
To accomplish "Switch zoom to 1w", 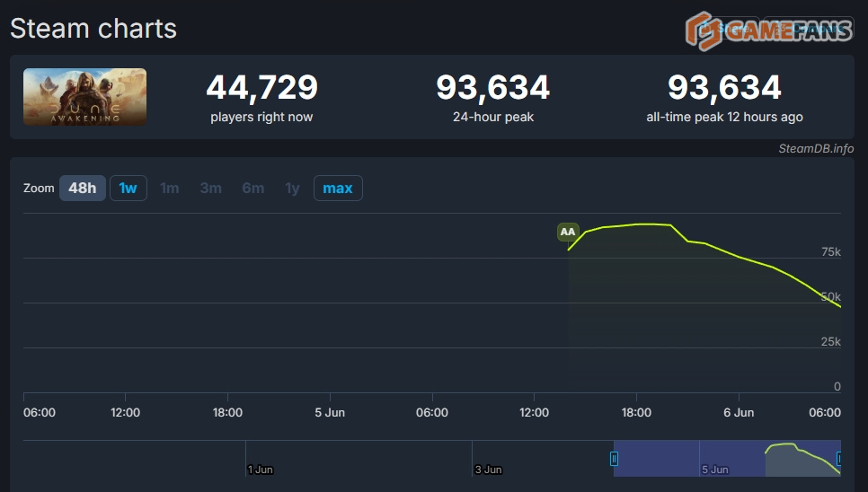I will pos(128,188).
